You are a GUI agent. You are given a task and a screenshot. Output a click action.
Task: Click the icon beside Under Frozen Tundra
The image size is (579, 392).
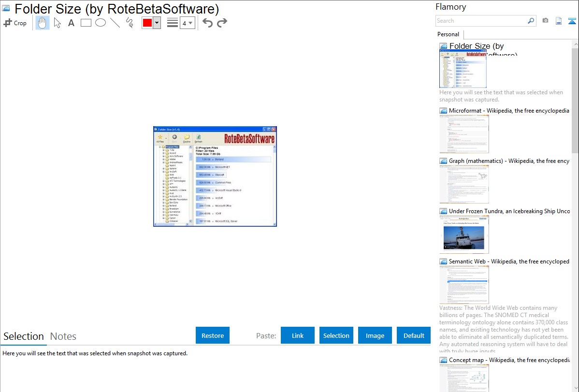443,211
